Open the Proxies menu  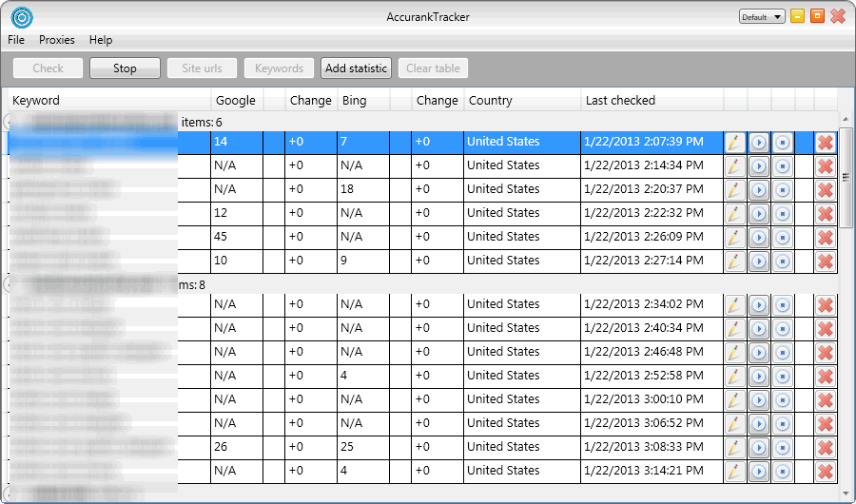tap(57, 40)
